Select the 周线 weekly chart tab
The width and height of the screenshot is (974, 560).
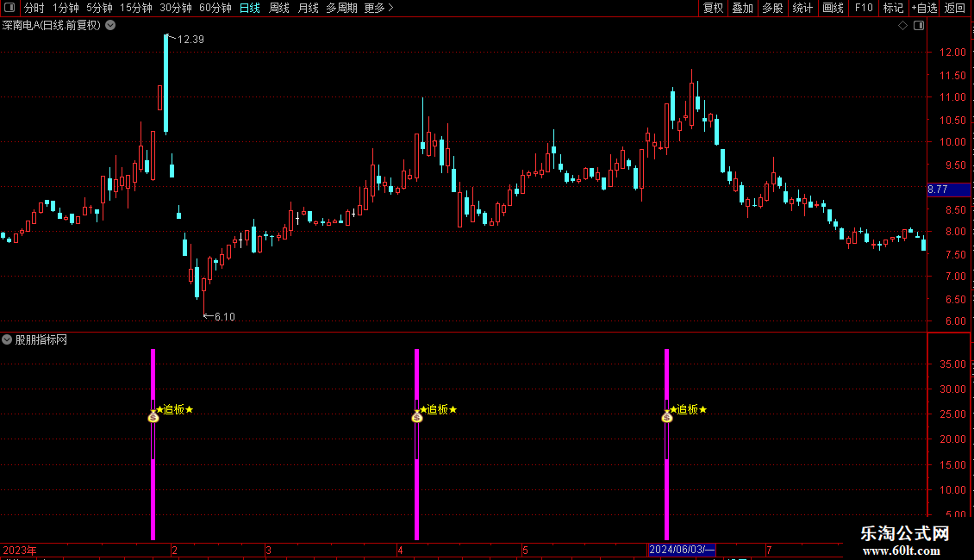coord(279,8)
